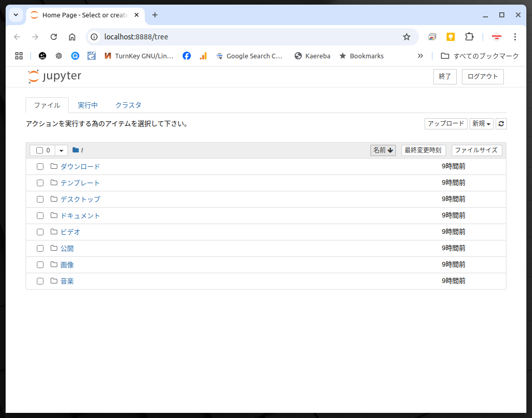Click the root folder breadcrumb icon
Image resolution: width=532 pixels, height=418 pixels.
click(x=76, y=150)
